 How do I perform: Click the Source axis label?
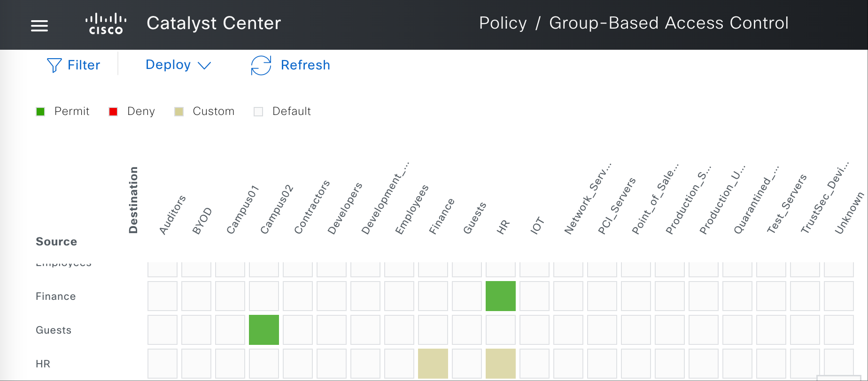(56, 242)
